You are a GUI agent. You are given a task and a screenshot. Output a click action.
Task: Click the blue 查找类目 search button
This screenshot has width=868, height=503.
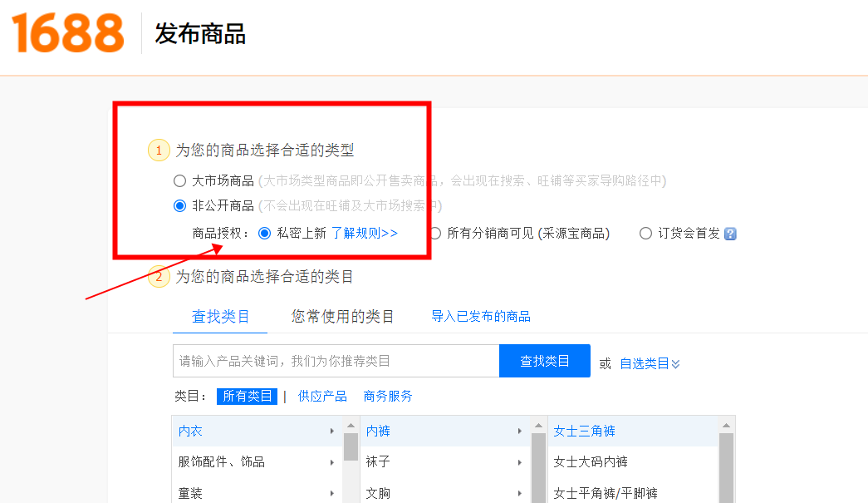545,361
